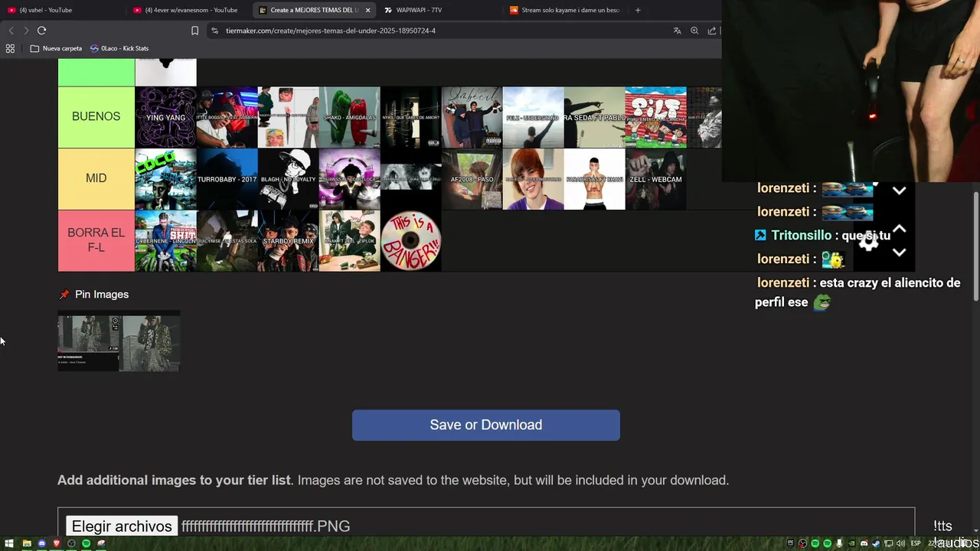
Task: Open a new browser tab with the plus button
Action: coord(638,10)
